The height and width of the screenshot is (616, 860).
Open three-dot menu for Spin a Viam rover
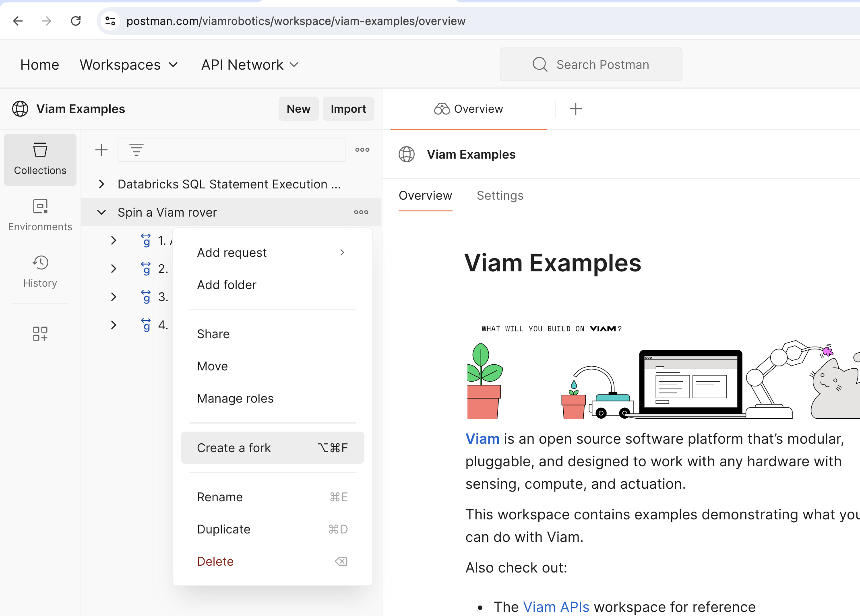click(x=361, y=212)
